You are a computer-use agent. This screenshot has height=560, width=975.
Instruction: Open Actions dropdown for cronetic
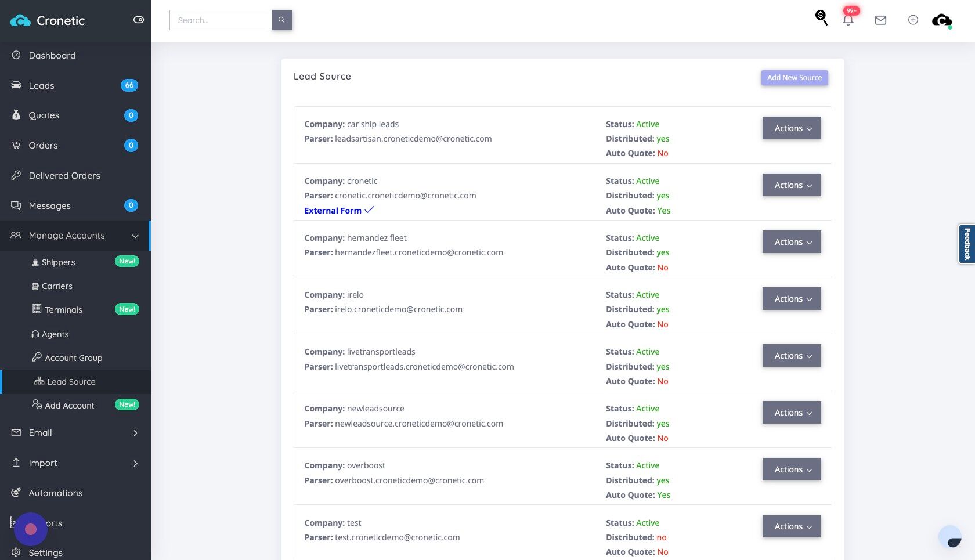(792, 185)
